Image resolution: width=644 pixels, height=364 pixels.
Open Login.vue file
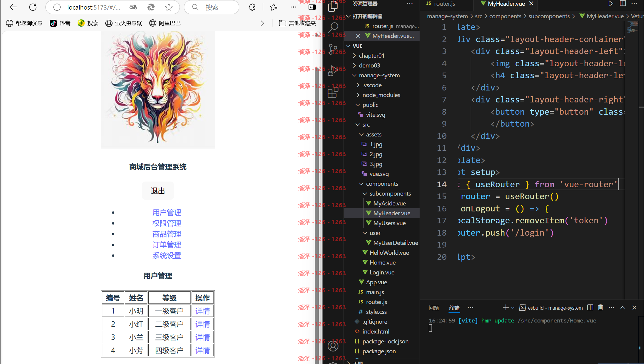click(382, 272)
